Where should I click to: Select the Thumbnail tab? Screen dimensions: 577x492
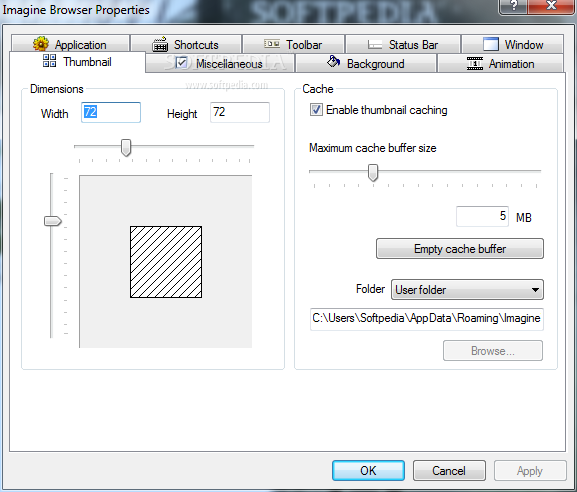(77, 62)
